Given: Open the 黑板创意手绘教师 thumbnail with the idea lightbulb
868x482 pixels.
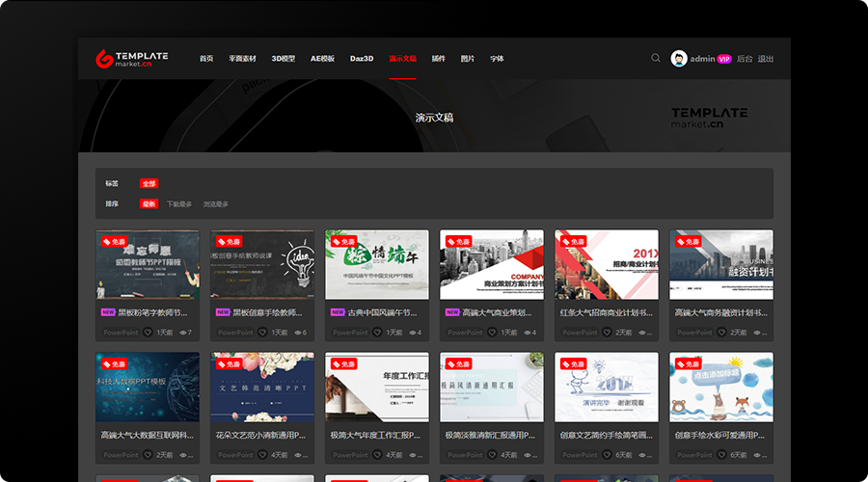Looking at the screenshot, I should (x=262, y=264).
